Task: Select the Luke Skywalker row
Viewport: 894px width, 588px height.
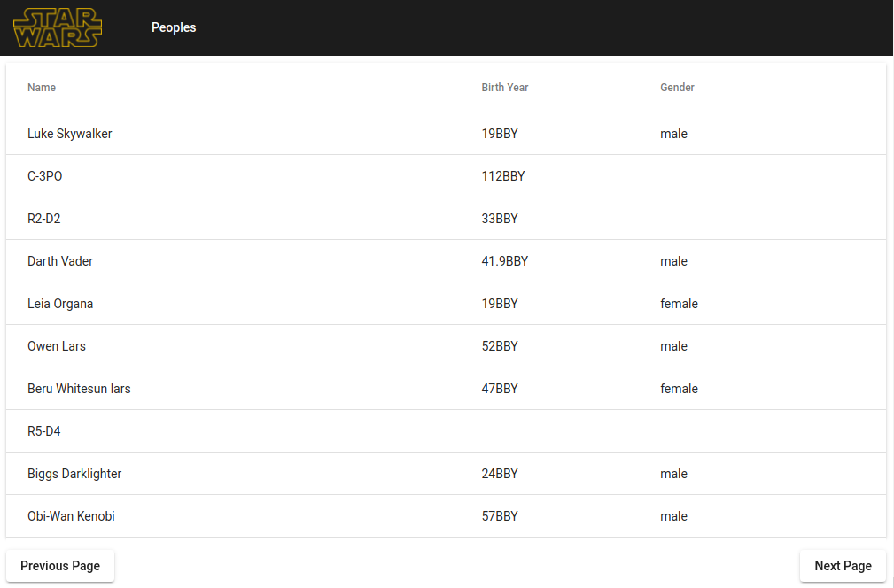Action: 70,134
